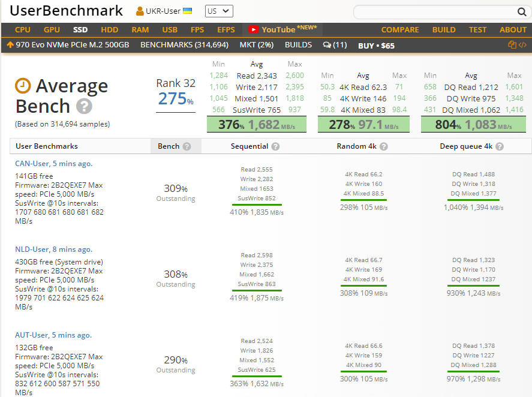Click the orange up arrow before 970 Evo

point(10,45)
